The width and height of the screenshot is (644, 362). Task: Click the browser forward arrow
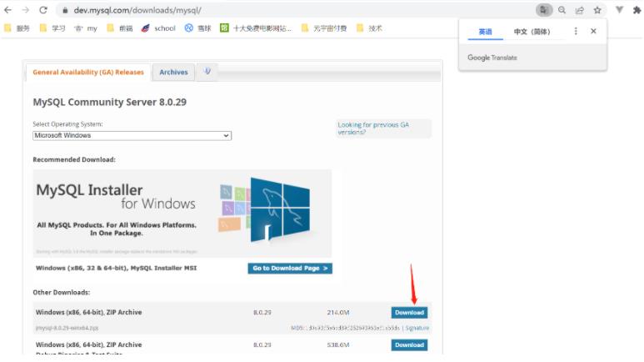26,10
